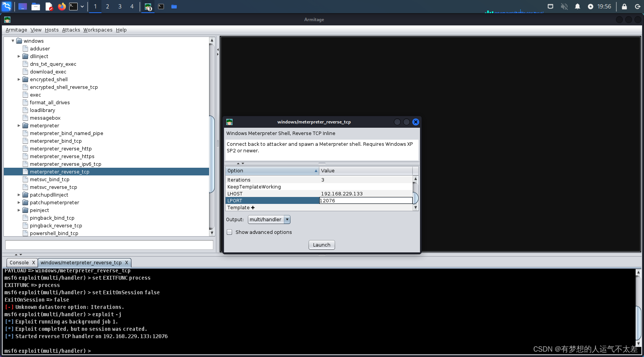Launch Firefox from the taskbar
644x357 pixels.
(61, 7)
